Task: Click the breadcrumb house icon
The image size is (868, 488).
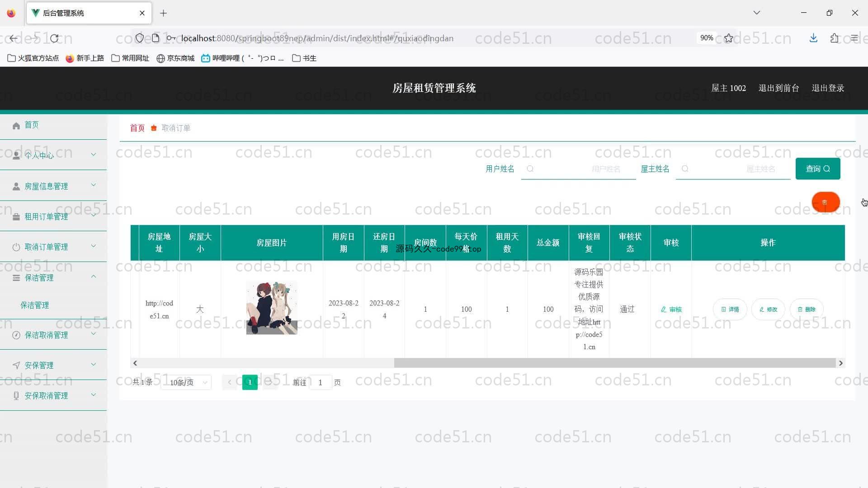Action: click(x=154, y=128)
